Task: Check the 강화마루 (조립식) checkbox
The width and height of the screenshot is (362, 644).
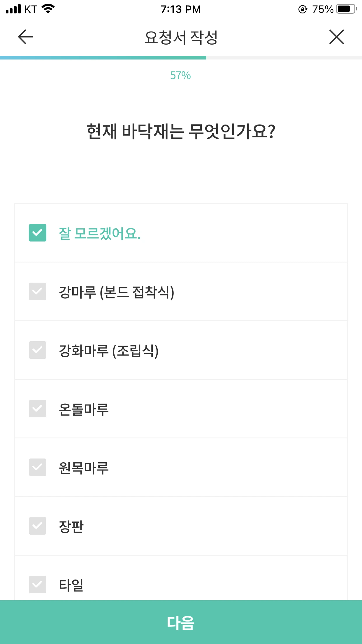Action: (x=38, y=350)
